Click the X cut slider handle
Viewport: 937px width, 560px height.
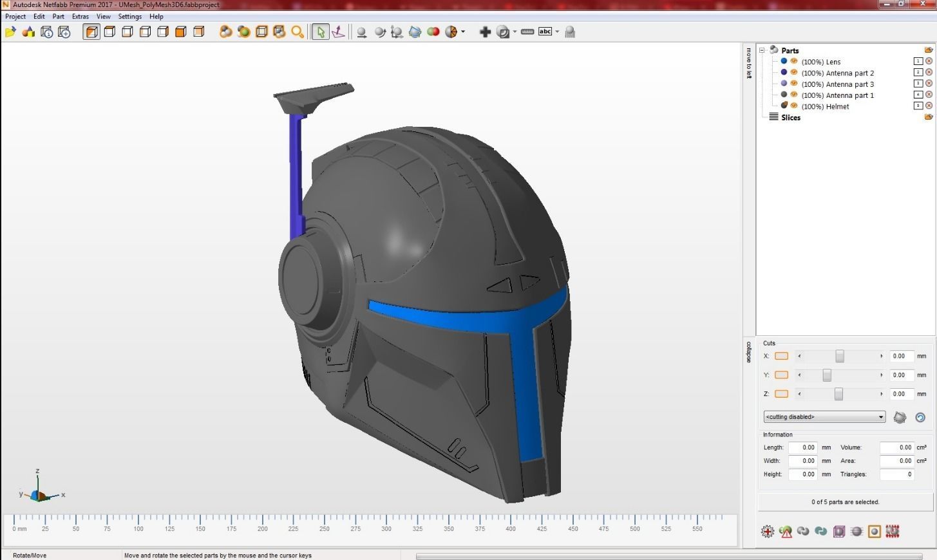tap(840, 356)
